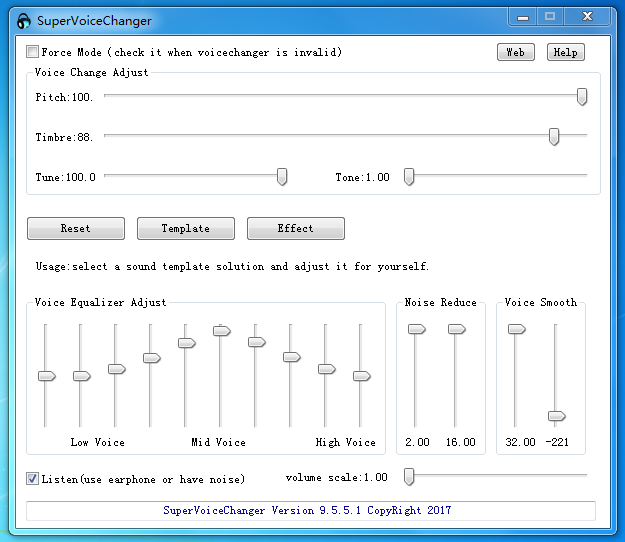Click the High Voice label
This screenshot has height=542, width=625.
coord(346,442)
